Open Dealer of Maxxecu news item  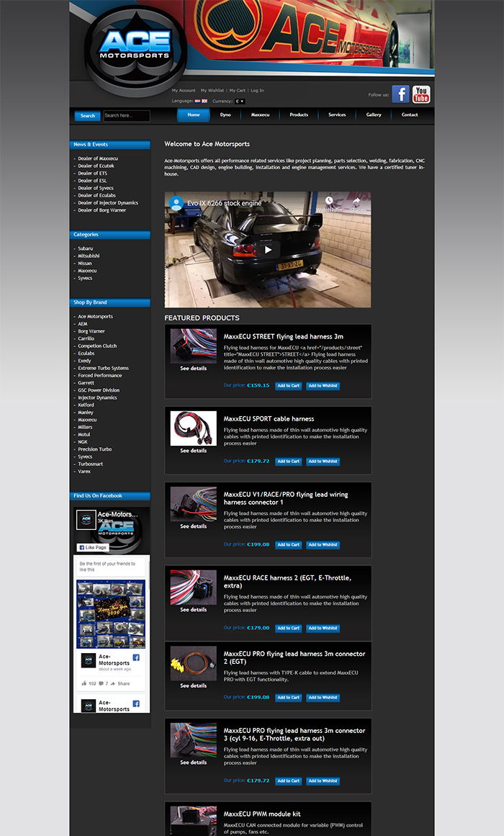pyautogui.click(x=98, y=158)
